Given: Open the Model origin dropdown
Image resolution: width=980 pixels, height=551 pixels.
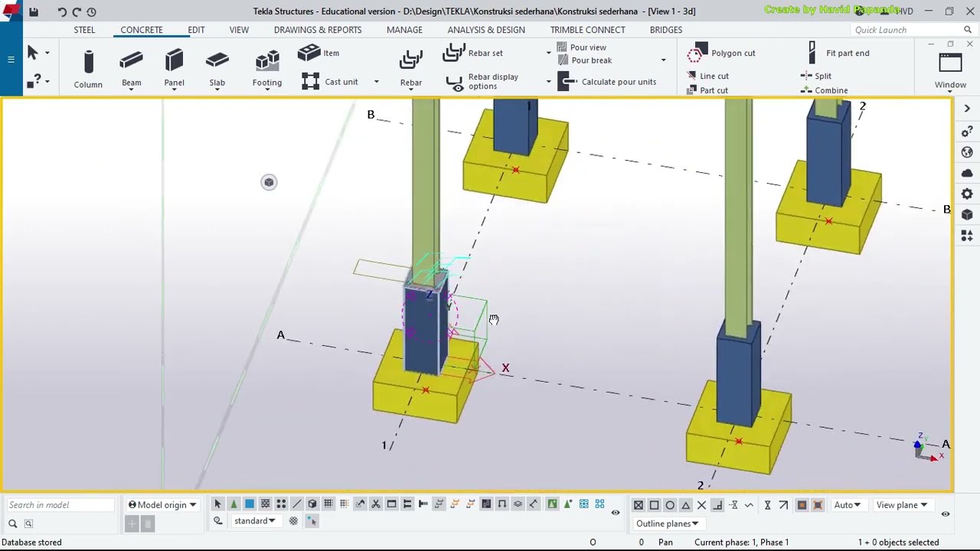Looking at the screenshot, I should click(162, 505).
